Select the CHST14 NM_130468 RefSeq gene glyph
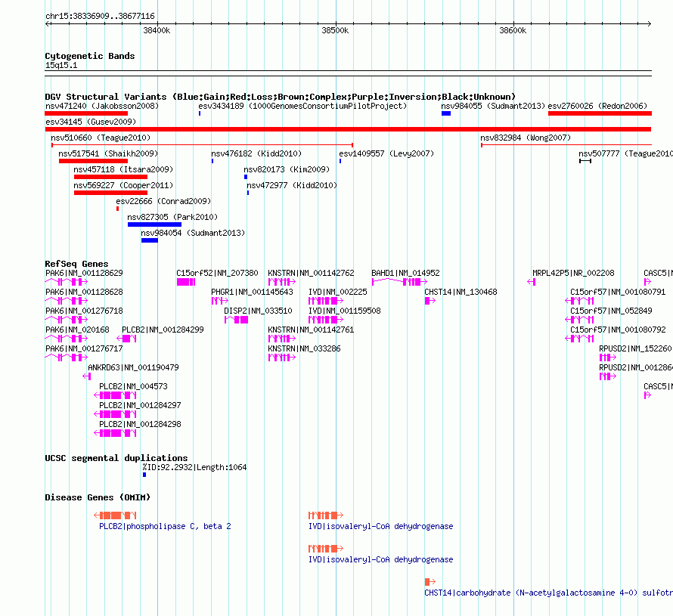Image resolution: width=673 pixels, height=616 pixels. point(430,301)
